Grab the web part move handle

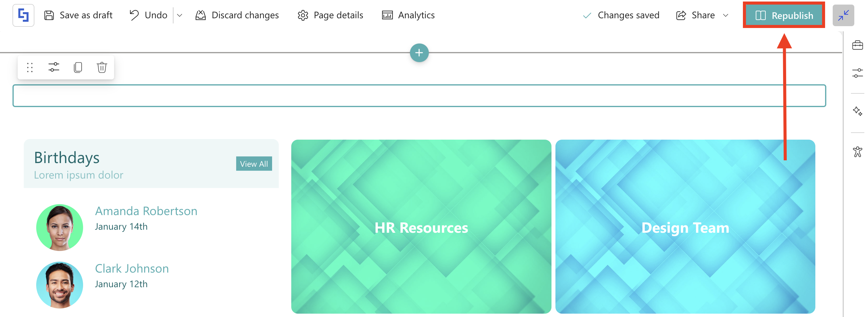point(30,67)
